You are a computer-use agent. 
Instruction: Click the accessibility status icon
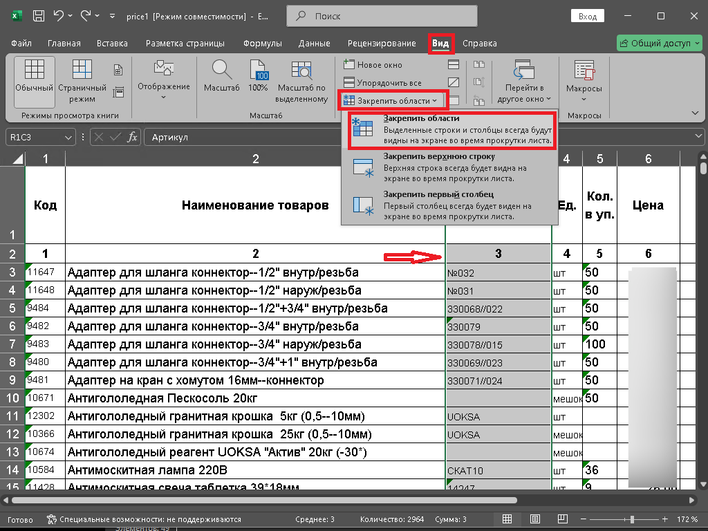[51, 519]
